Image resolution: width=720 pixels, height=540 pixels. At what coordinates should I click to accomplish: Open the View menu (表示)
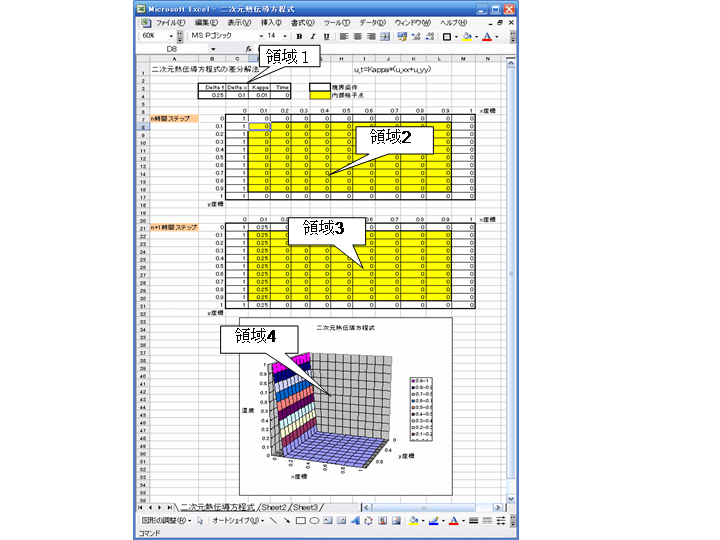[x=239, y=22]
